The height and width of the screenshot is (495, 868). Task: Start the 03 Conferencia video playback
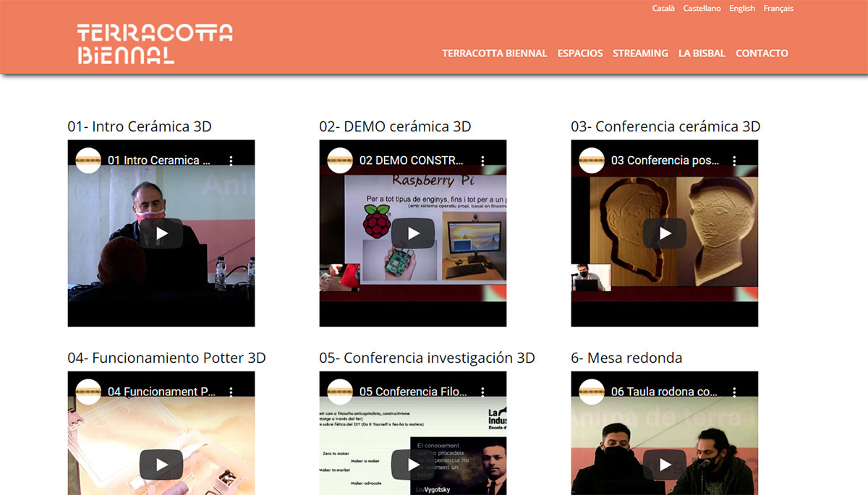[x=665, y=233]
